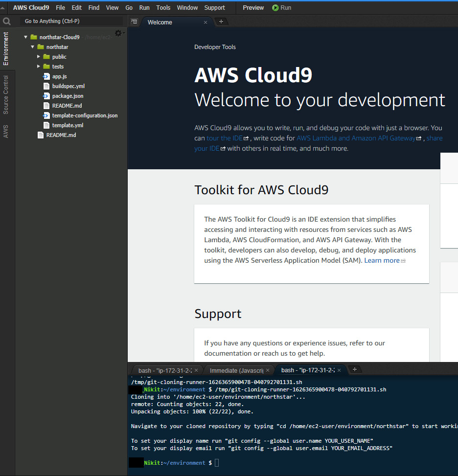This screenshot has height=476, width=458.
Task: Click the AWS Cloud9 menu
Action: 31,8
